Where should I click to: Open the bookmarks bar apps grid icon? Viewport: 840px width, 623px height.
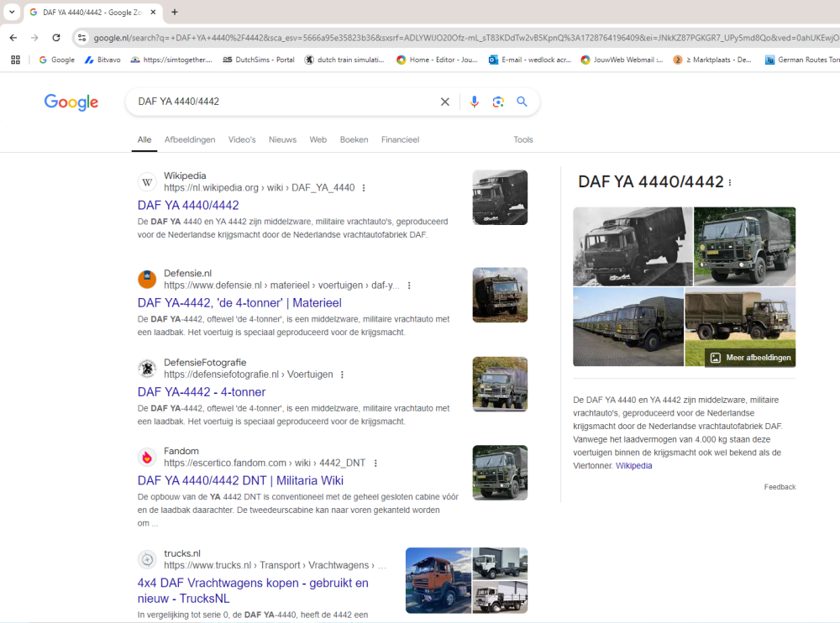[x=15, y=60]
